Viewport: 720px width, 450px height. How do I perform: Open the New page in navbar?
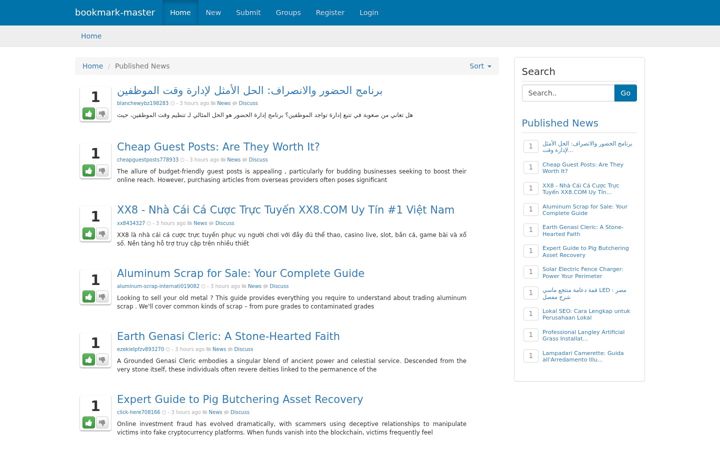coord(213,12)
